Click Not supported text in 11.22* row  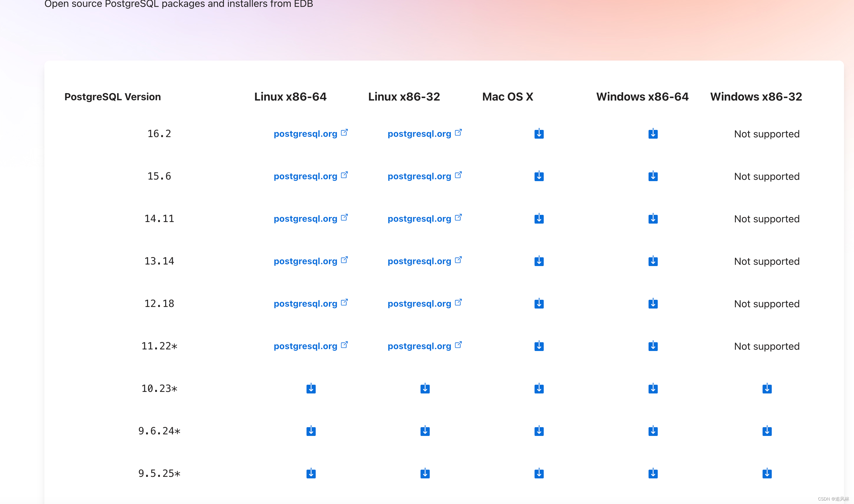pyautogui.click(x=767, y=346)
